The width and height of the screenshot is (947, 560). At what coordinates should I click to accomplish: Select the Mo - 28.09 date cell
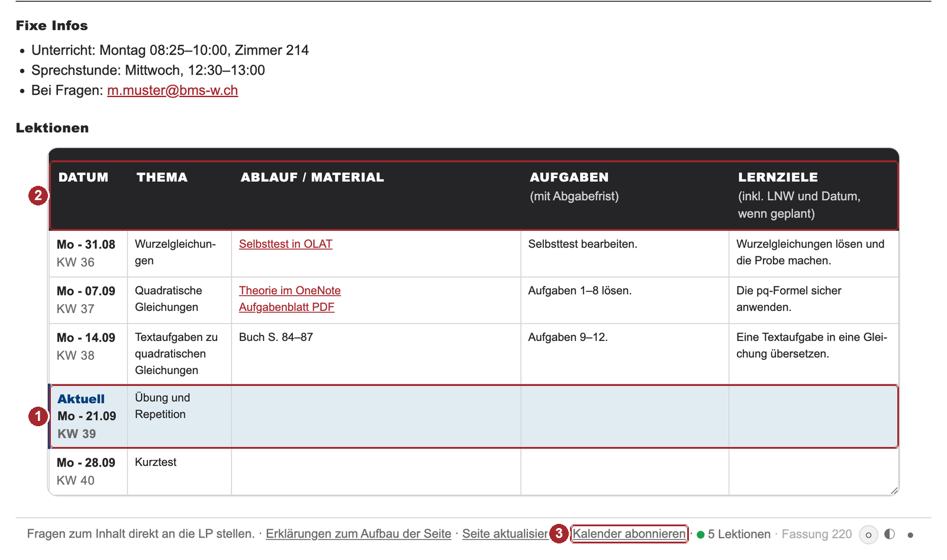88,472
